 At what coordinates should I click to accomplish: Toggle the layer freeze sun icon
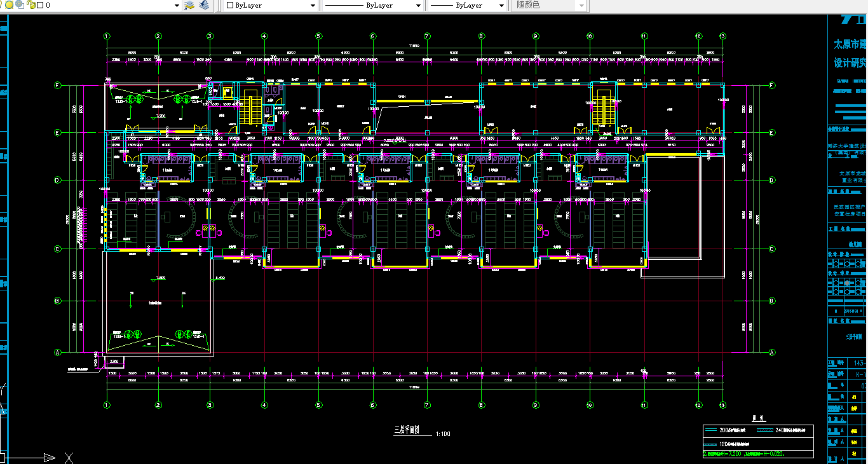(x=10, y=4)
